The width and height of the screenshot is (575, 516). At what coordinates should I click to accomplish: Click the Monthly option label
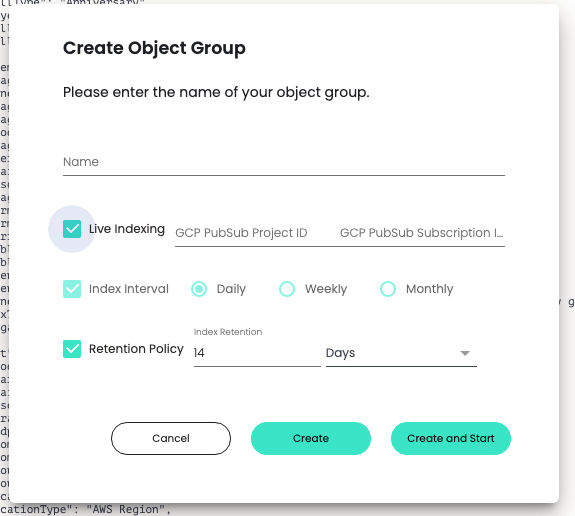pos(429,289)
